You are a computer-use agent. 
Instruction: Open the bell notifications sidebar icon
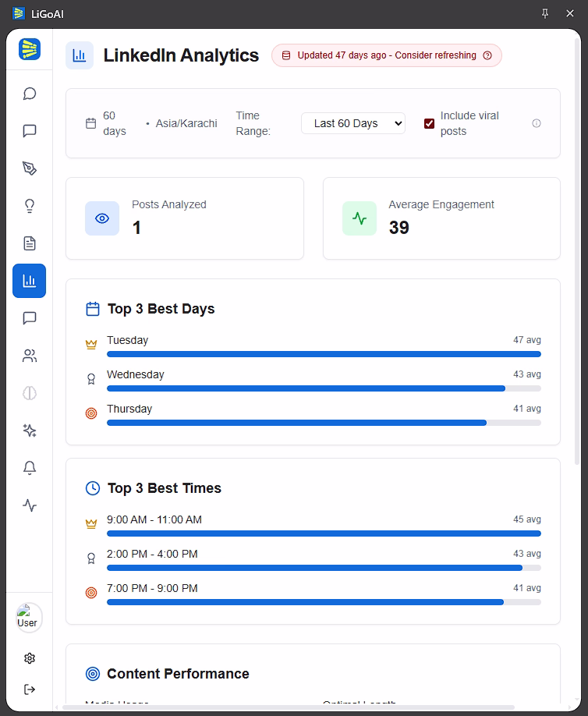click(30, 468)
